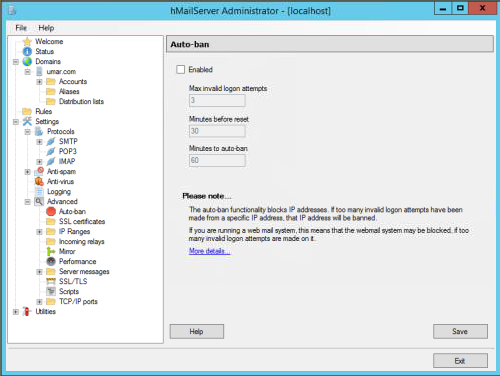Viewport: 500px width, 376px height.
Task: Collapse the Domains tree node
Action: click(x=16, y=62)
